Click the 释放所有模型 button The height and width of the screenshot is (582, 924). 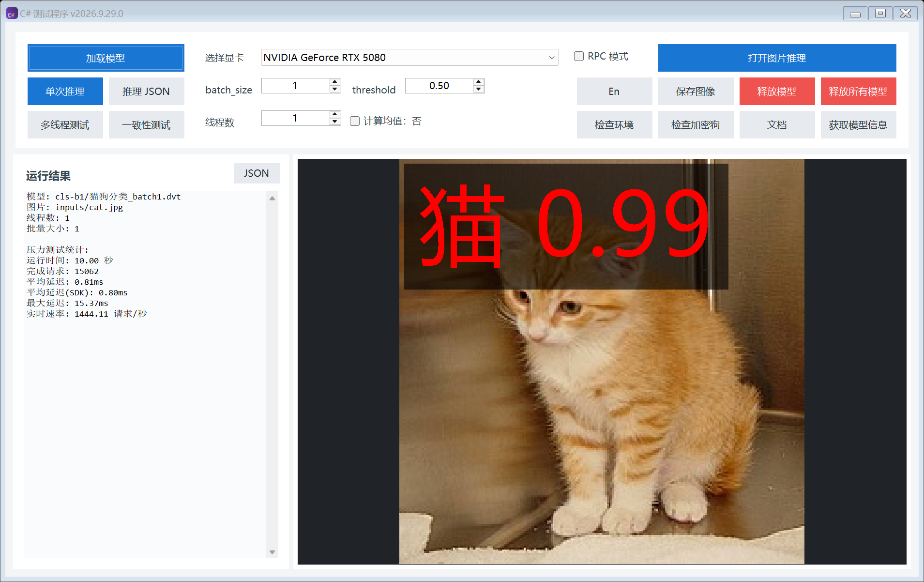click(x=858, y=92)
